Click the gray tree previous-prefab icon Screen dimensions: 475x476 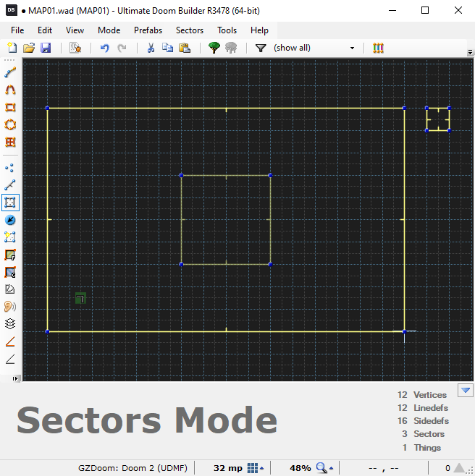click(231, 48)
